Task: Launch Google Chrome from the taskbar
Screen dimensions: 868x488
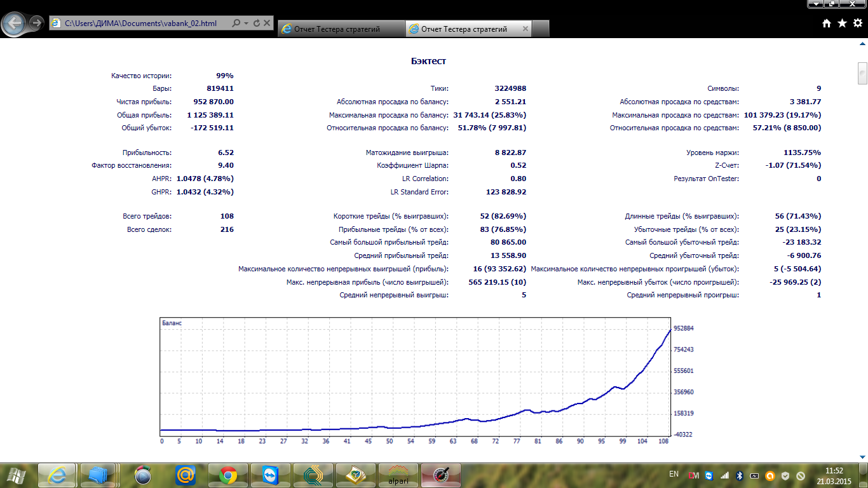Action: click(228, 475)
